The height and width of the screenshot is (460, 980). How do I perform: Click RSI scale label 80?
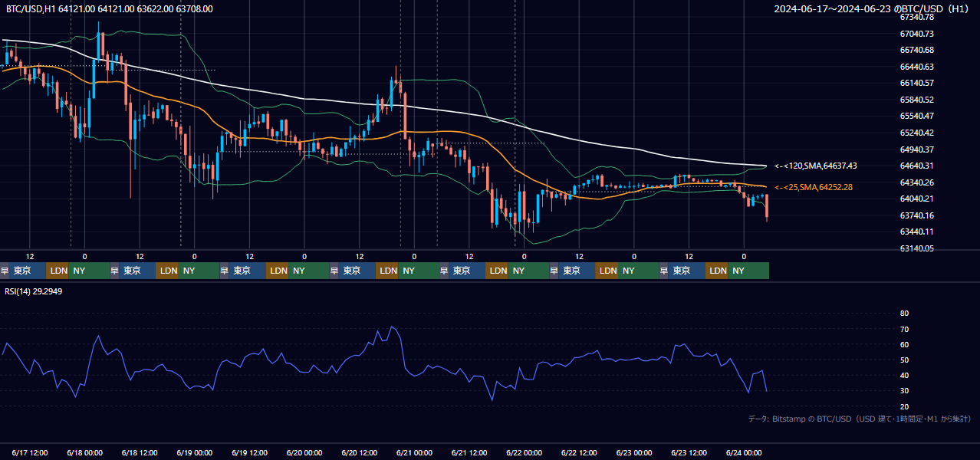point(904,314)
